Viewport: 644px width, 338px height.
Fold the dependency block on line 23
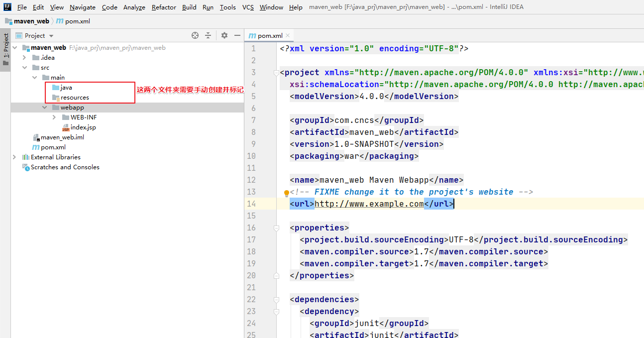tap(276, 312)
